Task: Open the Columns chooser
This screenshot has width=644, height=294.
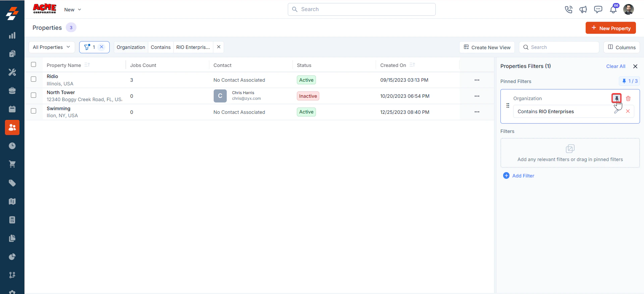Action: pos(622,47)
